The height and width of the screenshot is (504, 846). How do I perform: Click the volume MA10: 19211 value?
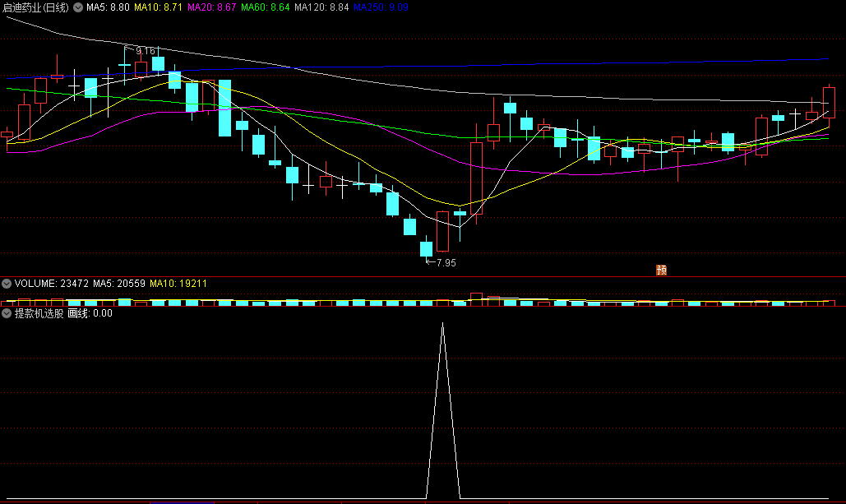pos(178,284)
